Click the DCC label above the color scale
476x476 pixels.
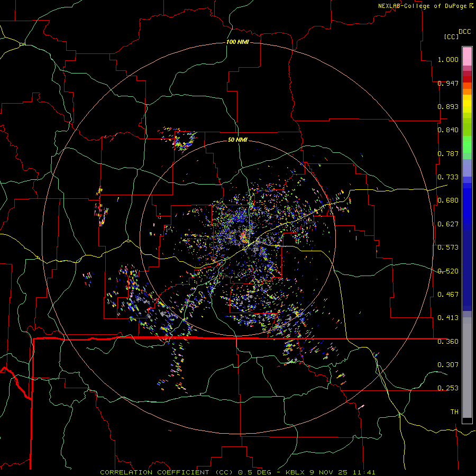pos(464,32)
